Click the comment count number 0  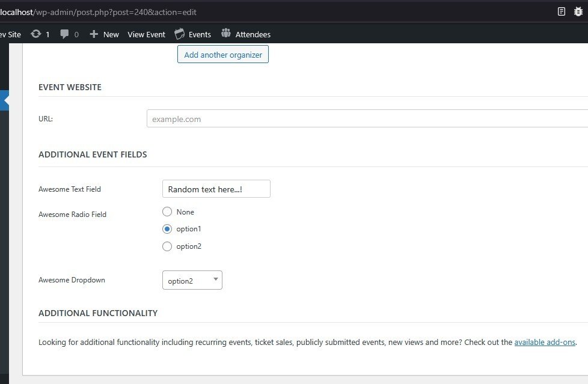76,35
